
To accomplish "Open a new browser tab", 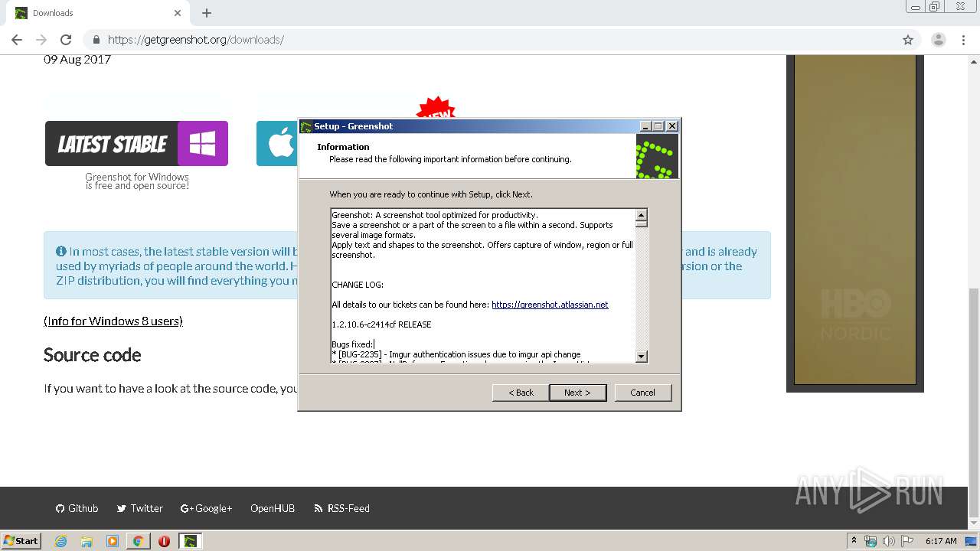I will point(207,13).
